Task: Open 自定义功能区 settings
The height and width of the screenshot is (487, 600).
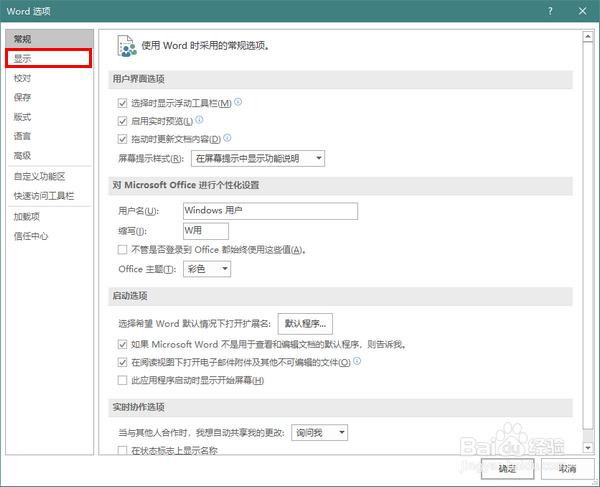Action: click(x=49, y=176)
